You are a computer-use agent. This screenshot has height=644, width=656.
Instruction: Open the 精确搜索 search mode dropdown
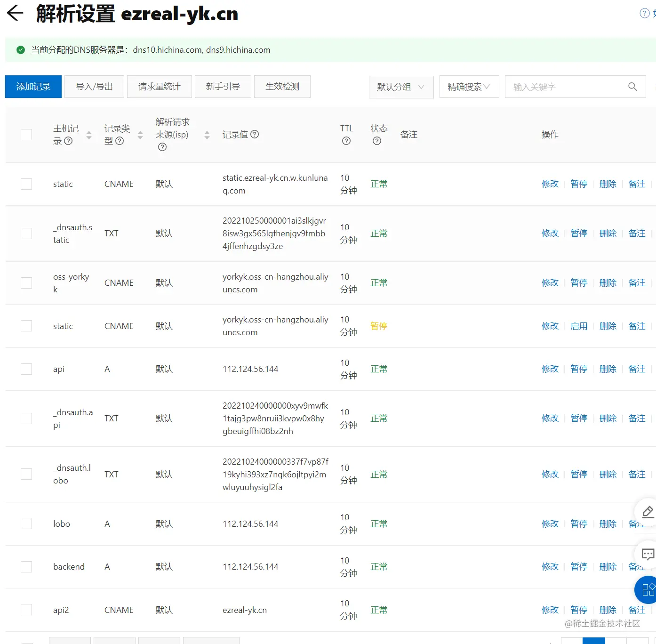469,87
